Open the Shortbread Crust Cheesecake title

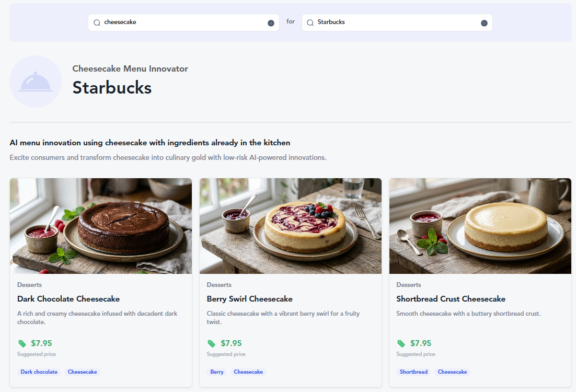point(451,299)
